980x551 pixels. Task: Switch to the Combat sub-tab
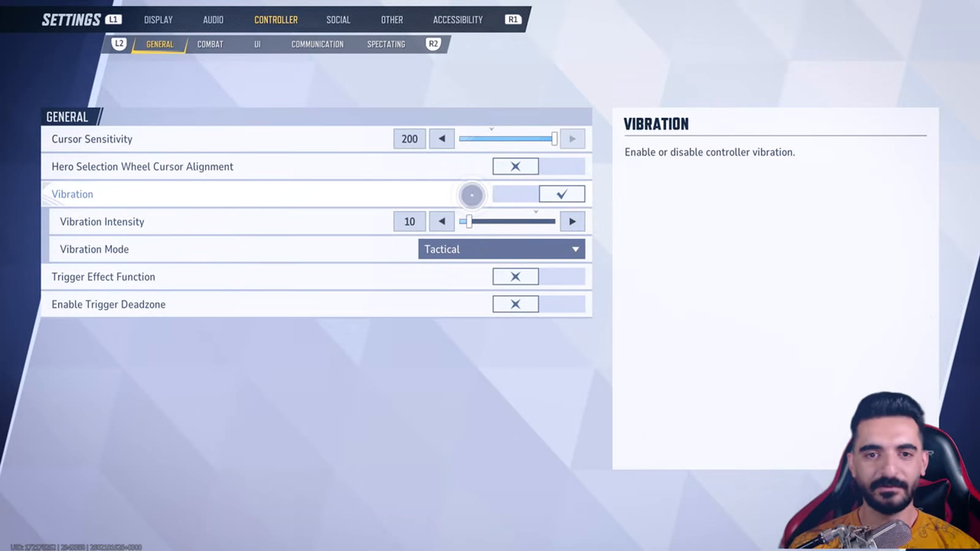tap(210, 44)
